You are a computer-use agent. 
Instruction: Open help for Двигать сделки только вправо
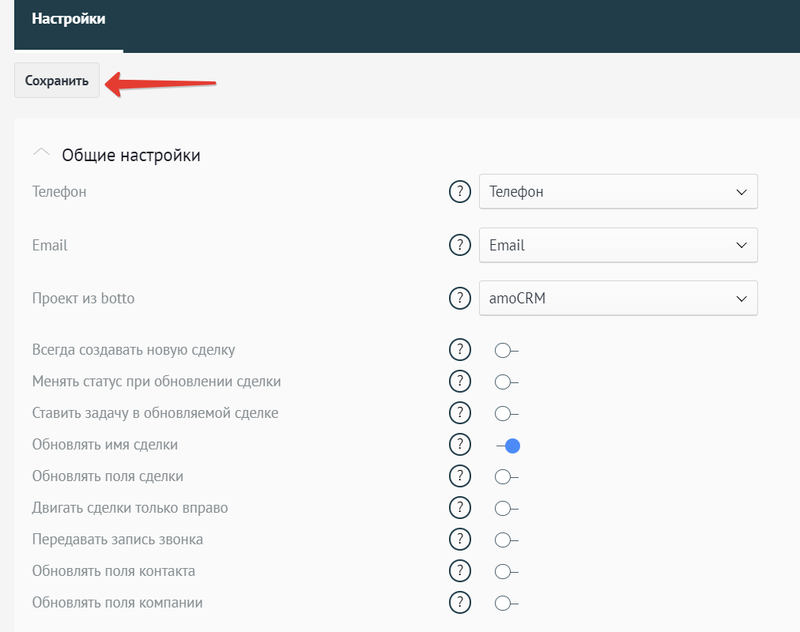459,508
